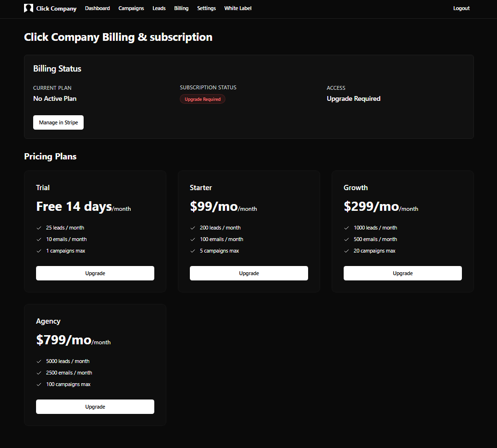Click the '20 campaigns max' feature text
Viewport: 497px width, 448px height.
[374, 251]
